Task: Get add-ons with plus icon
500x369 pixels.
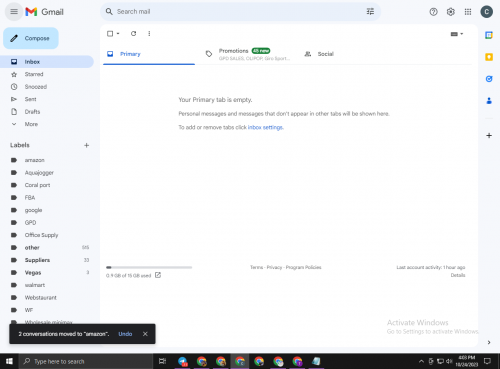Action: coord(489,135)
